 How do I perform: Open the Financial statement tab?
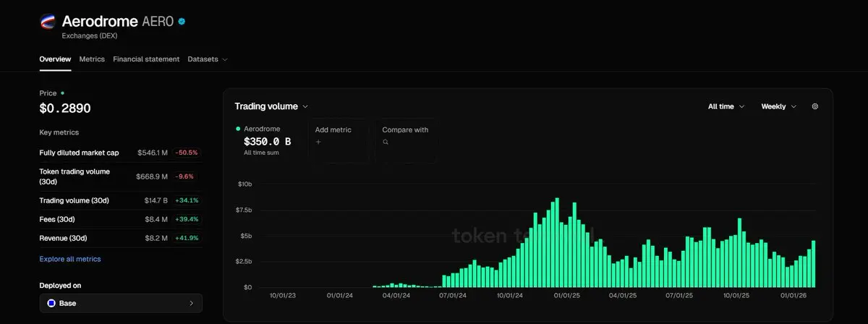(146, 59)
